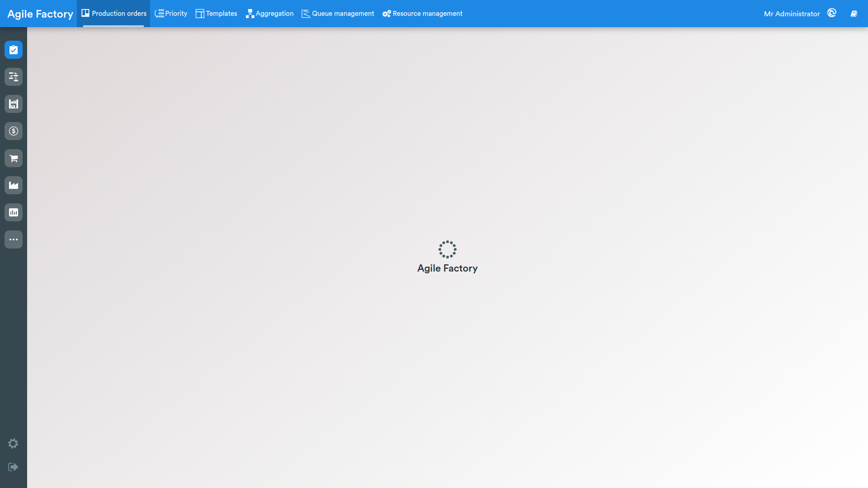Click the swirl logo icon beside Mr Administrator
Image resolution: width=868 pixels, height=488 pixels.
pyautogui.click(x=832, y=13)
